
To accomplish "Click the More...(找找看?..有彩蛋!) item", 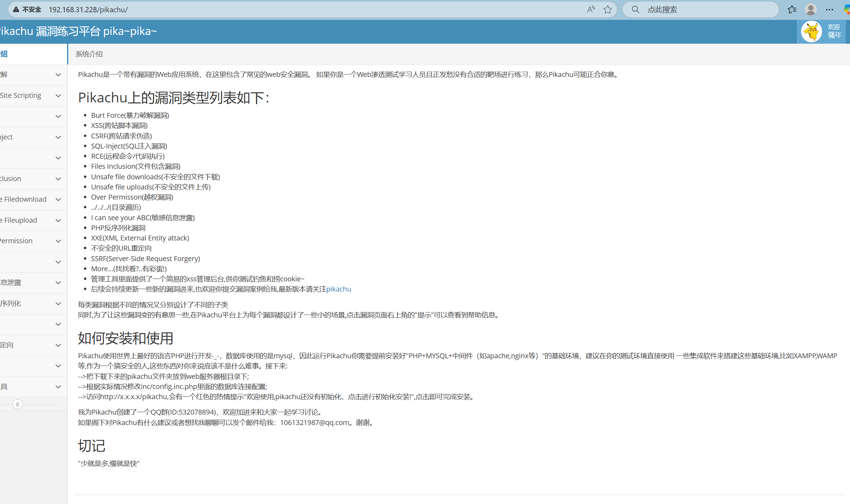I will (x=129, y=269).
